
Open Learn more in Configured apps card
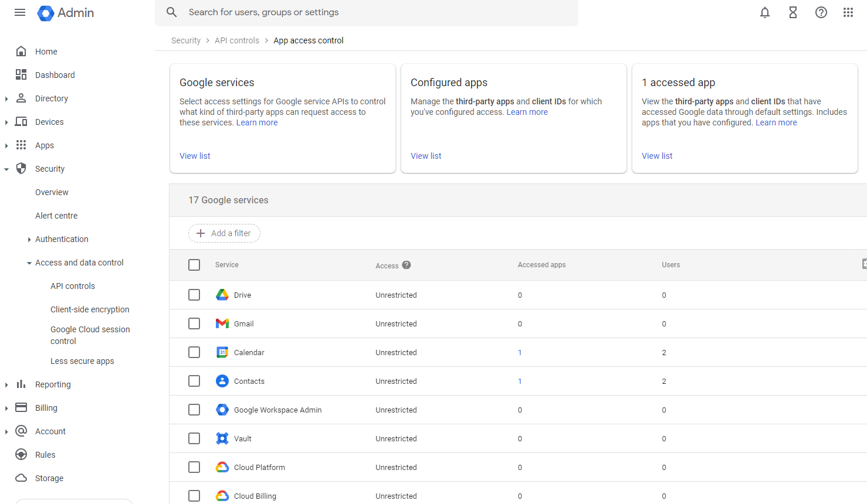527,112
